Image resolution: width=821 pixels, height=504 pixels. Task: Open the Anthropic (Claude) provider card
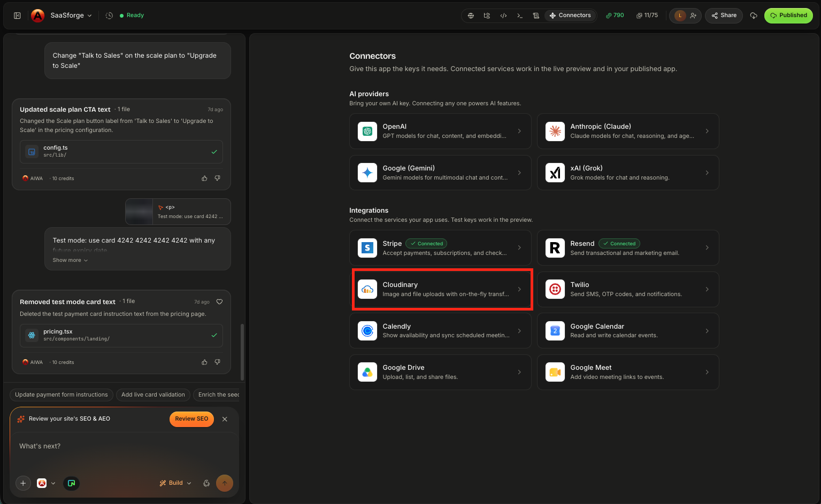coord(628,131)
